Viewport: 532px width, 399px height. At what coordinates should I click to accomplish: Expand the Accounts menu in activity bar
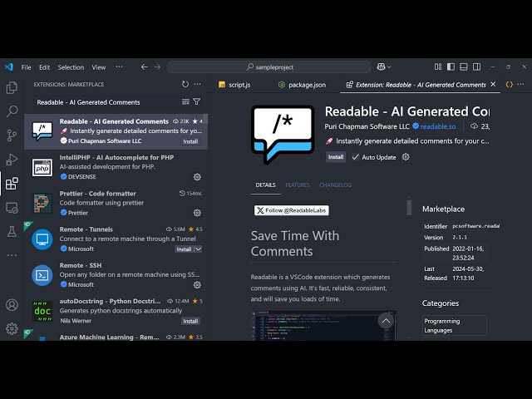pos(12,305)
